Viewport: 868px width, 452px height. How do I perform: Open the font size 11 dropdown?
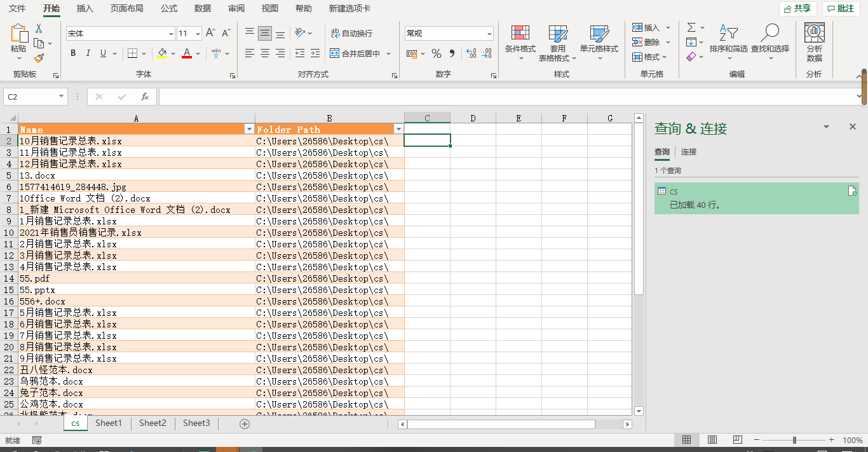pos(198,34)
